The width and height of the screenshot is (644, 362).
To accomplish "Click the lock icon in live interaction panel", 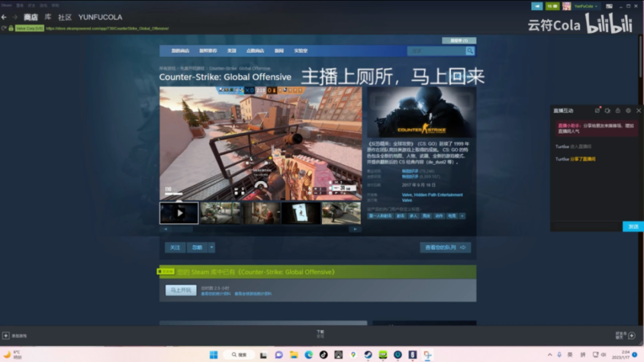I will tap(618, 111).
